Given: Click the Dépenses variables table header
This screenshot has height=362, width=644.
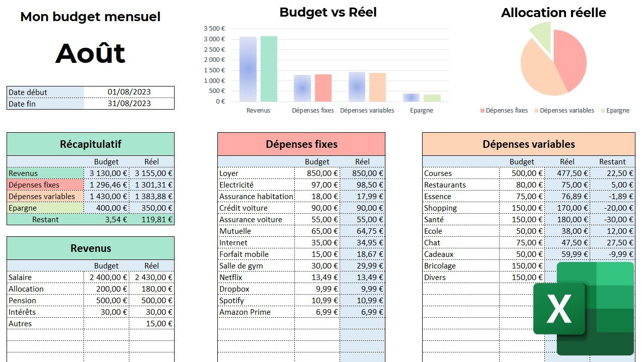Looking at the screenshot, I should click(528, 144).
